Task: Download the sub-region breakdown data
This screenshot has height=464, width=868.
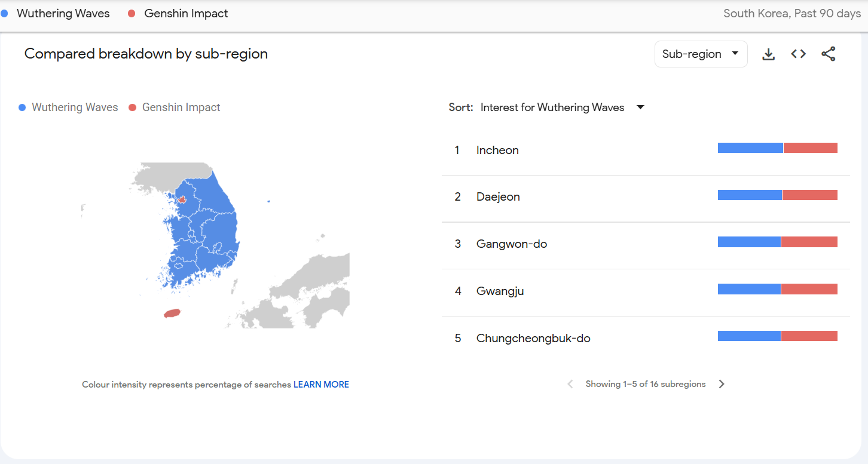Action: [x=769, y=54]
